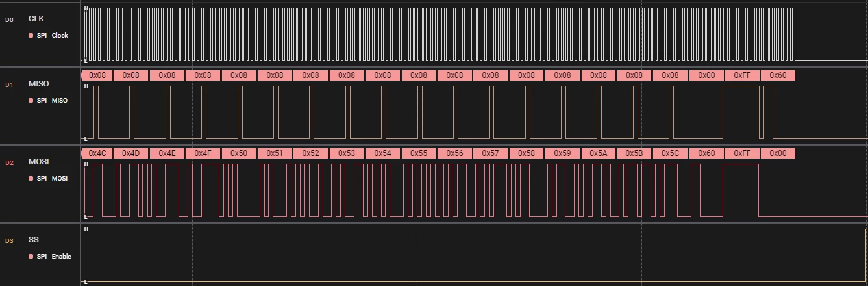Select the 0x4C decoded MOSI byte
This screenshot has height=286, width=868.
coord(96,153)
